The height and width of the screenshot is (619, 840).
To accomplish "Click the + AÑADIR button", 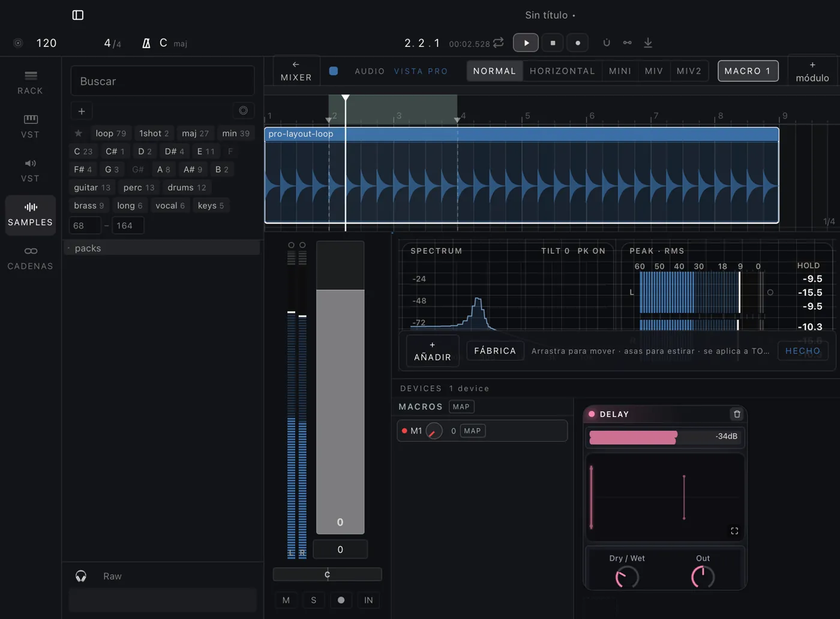I will (x=432, y=351).
